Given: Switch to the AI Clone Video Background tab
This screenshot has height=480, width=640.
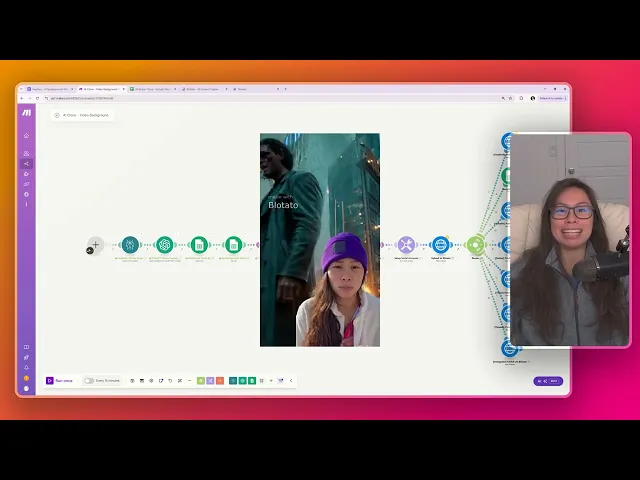Looking at the screenshot, I should click(x=102, y=89).
